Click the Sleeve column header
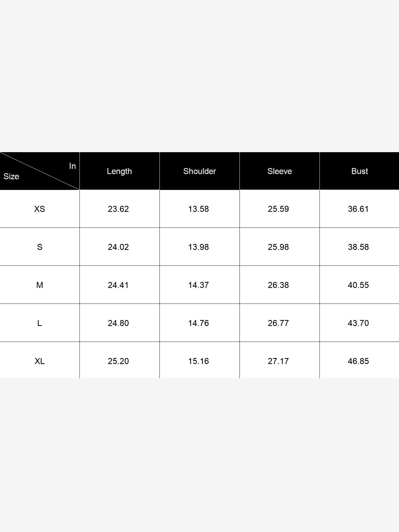399x532 pixels. pyautogui.click(x=280, y=171)
